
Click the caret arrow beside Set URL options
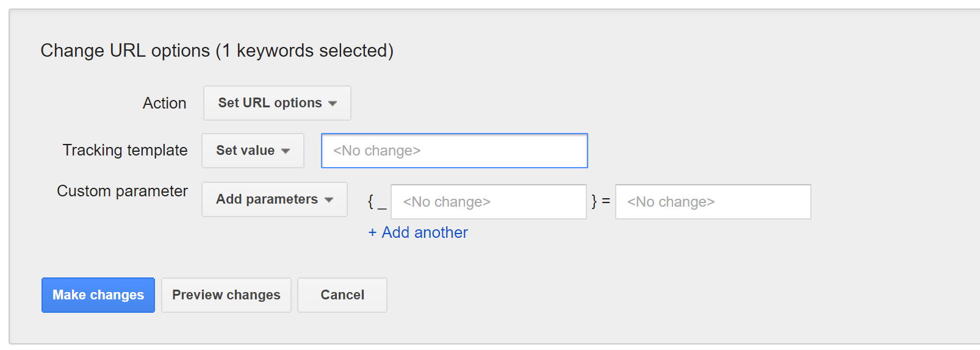[x=333, y=104]
